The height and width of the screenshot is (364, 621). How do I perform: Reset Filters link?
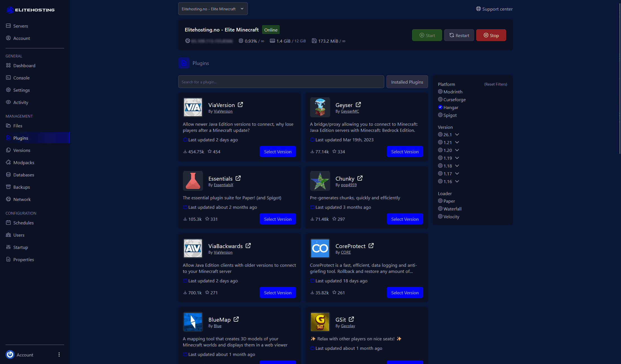point(496,84)
